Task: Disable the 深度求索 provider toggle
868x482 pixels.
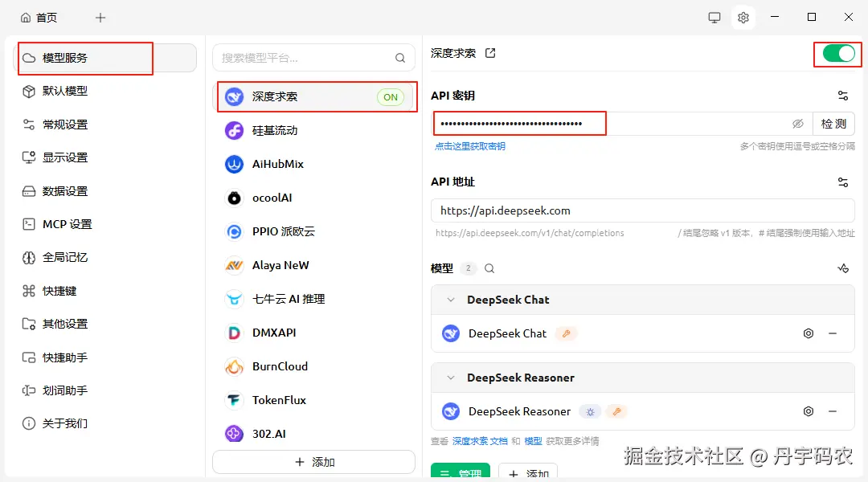Action: point(838,54)
